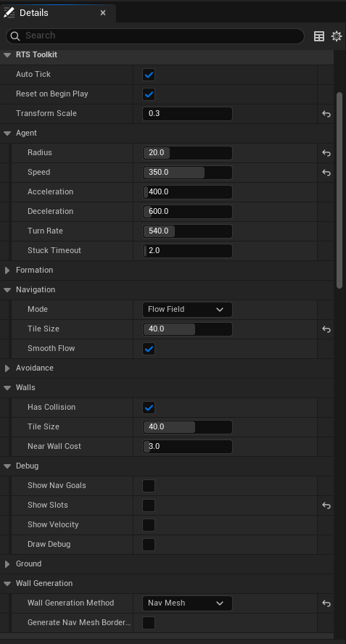Reset Speed to default value
346x644 pixels.
coord(326,173)
